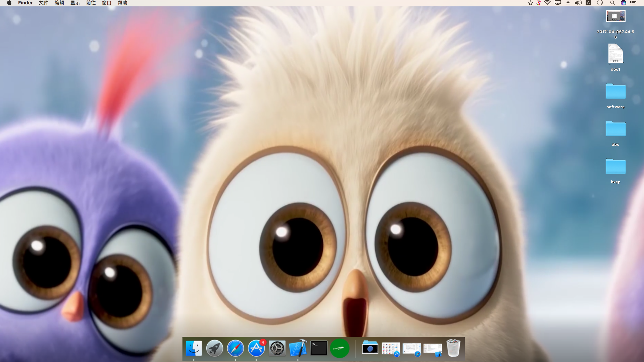Open Siri from the menu bar

624,3
